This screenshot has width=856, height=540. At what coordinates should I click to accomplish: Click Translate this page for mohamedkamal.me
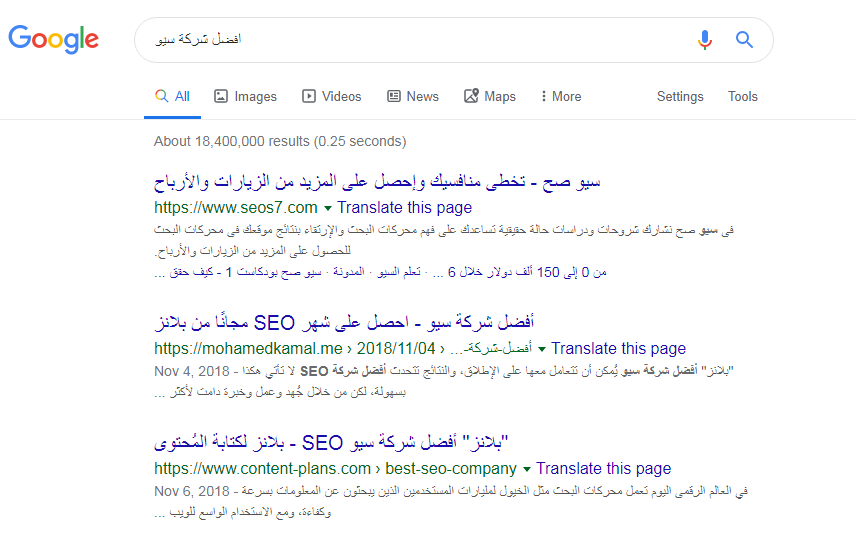[x=619, y=348]
